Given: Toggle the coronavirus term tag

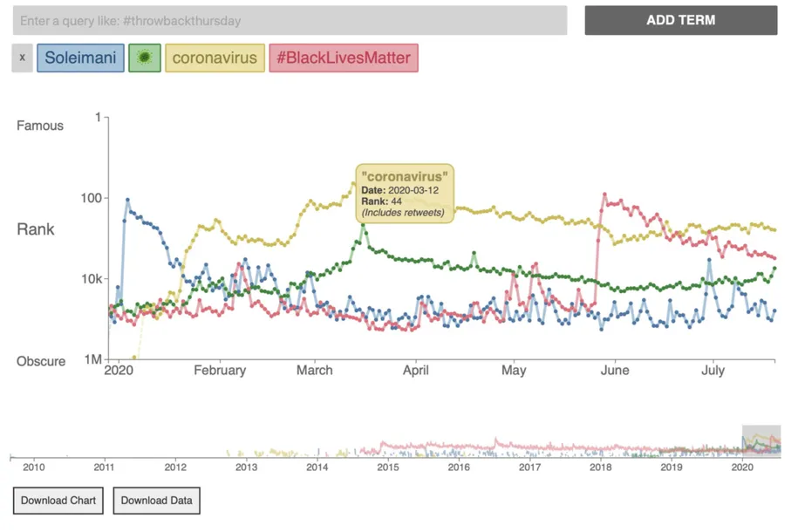Looking at the screenshot, I should 215,58.
